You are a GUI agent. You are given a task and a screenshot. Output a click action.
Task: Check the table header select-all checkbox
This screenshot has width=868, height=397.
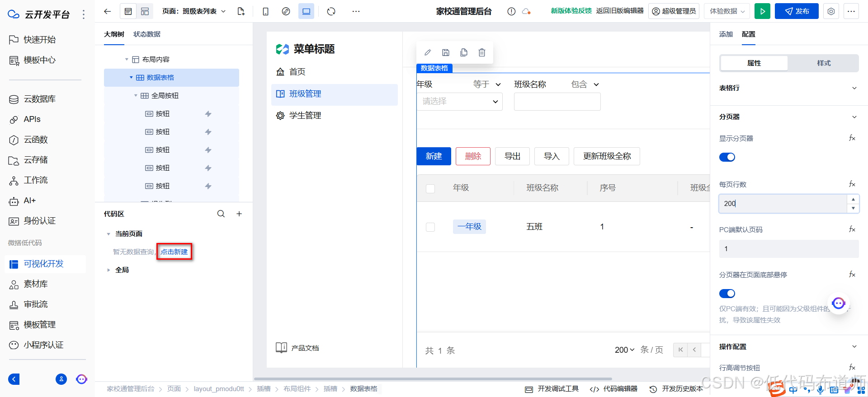click(x=430, y=188)
